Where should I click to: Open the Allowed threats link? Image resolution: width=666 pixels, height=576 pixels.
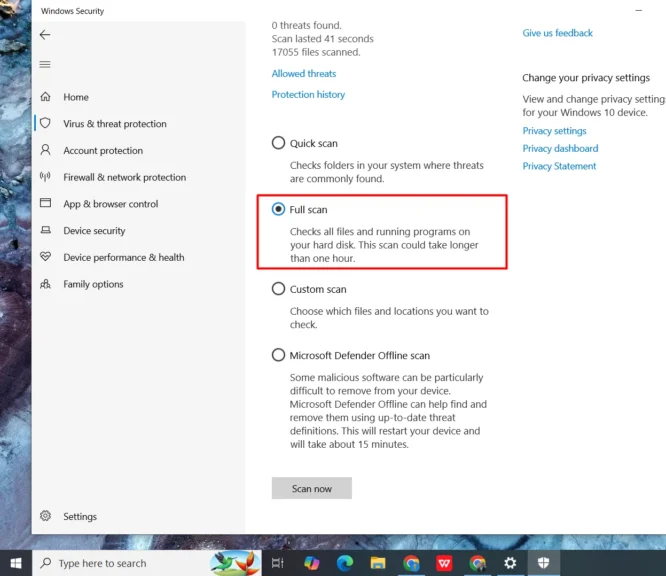coord(304,73)
